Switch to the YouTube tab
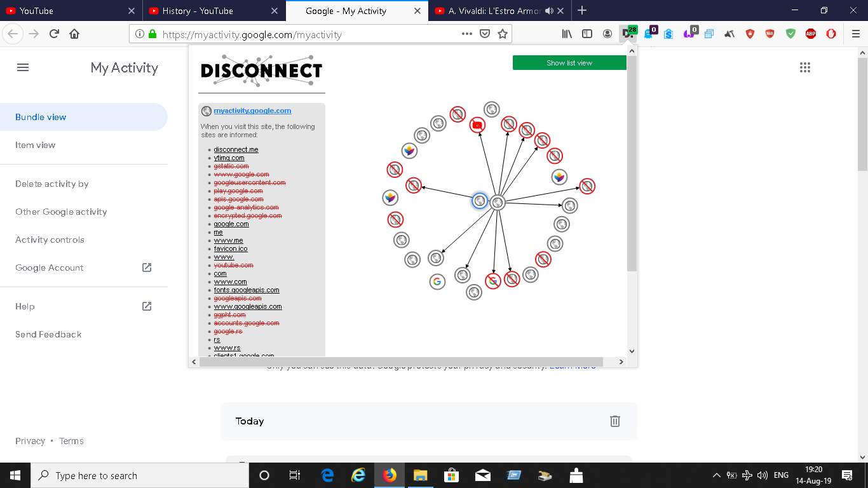This screenshot has height=488, width=868. (71, 11)
